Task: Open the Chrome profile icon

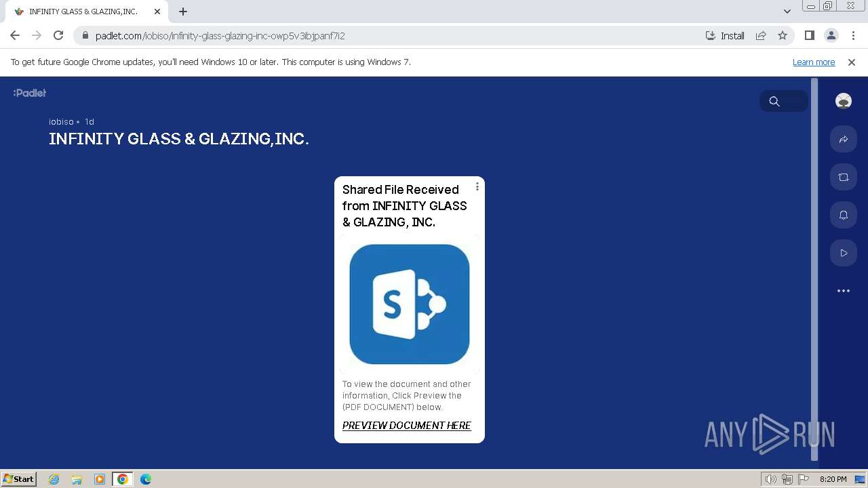Action: click(x=831, y=36)
